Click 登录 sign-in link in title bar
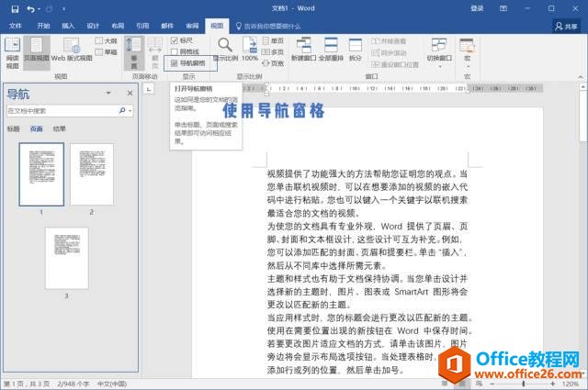The image size is (588, 390). [477, 8]
